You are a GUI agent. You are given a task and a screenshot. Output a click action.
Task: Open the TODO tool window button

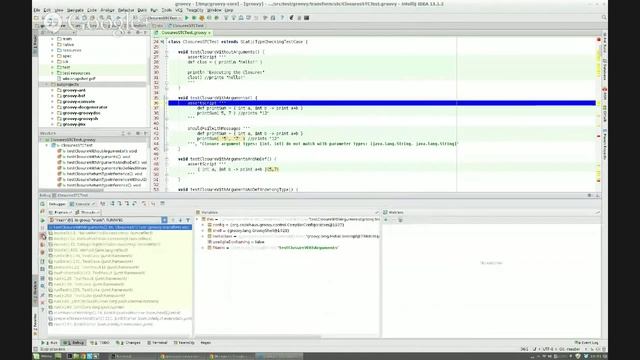tap(100, 343)
